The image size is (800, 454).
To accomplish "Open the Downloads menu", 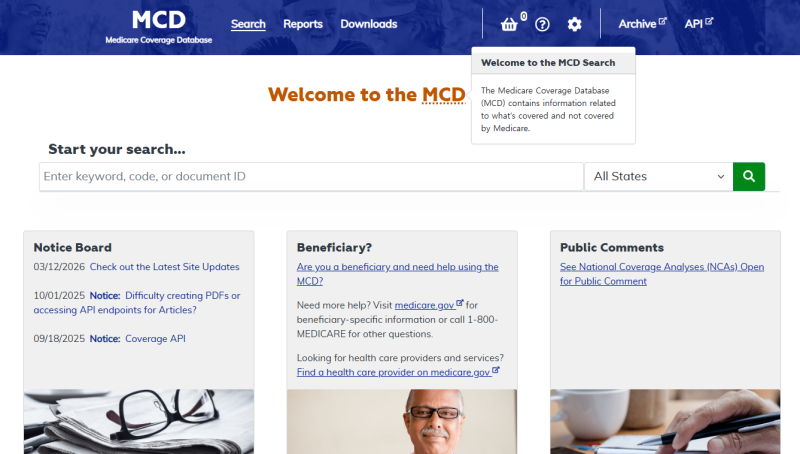I will pos(369,24).
